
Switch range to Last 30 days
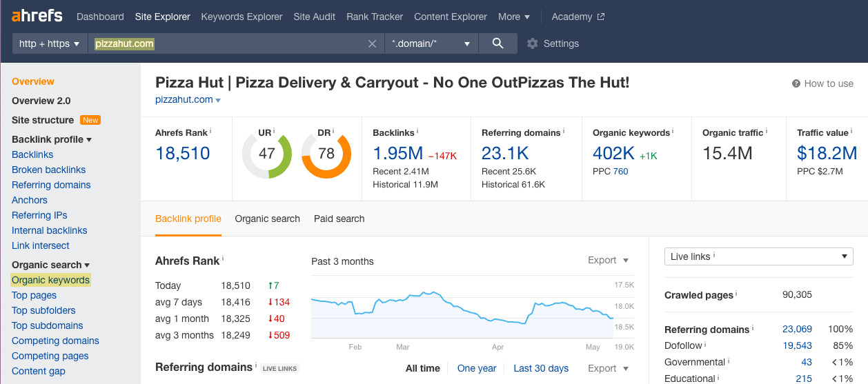(x=541, y=368)
